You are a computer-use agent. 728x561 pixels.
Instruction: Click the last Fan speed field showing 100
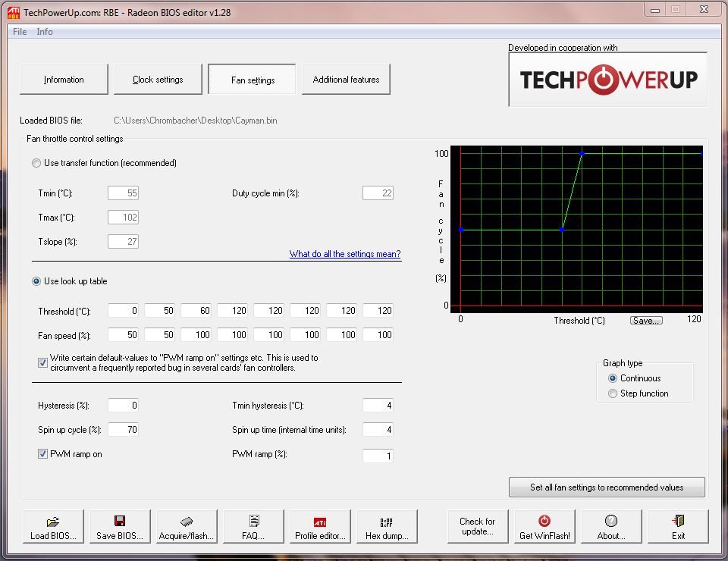378,334
